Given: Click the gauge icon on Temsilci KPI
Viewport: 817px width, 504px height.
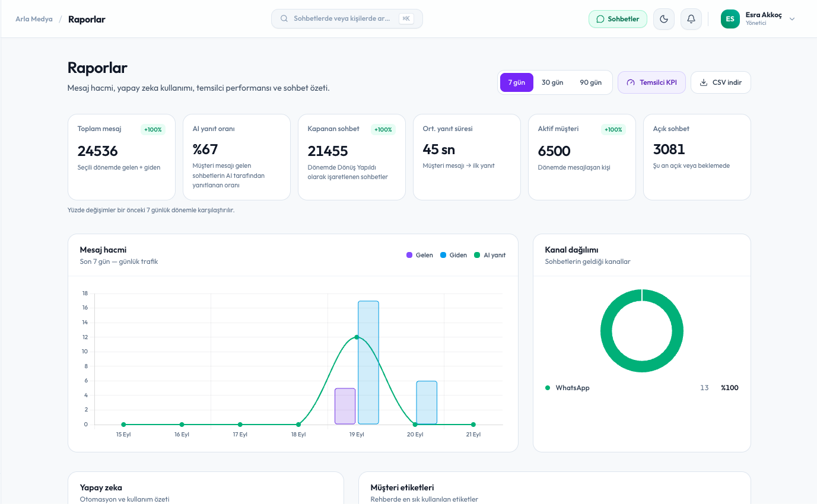Looking at the screenshot, I should tap(631, 82).
